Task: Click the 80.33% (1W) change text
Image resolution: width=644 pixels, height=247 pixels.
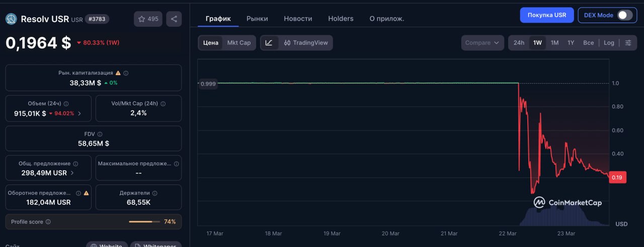Action: coord(101,43)
